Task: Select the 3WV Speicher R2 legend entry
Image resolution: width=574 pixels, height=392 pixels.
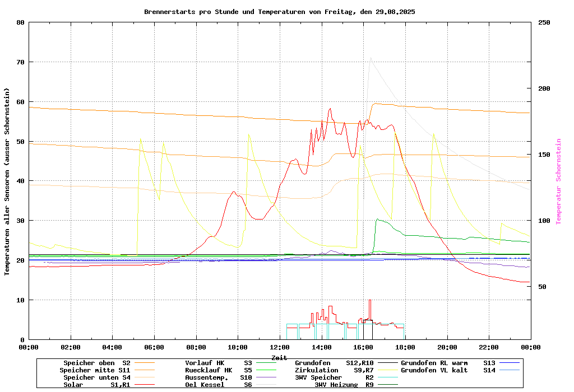Action: (334, 377)
